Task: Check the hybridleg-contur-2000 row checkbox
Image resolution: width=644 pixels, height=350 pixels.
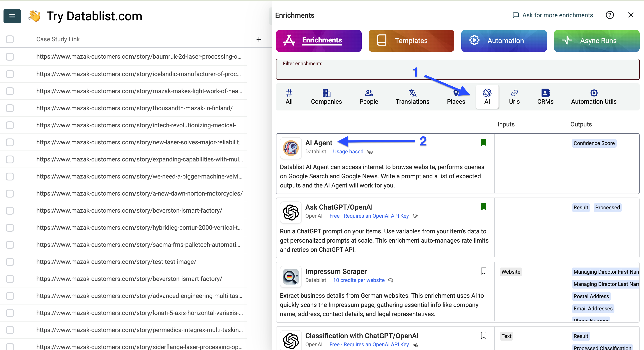Action: pyautogui.click(x=10, y=228)
